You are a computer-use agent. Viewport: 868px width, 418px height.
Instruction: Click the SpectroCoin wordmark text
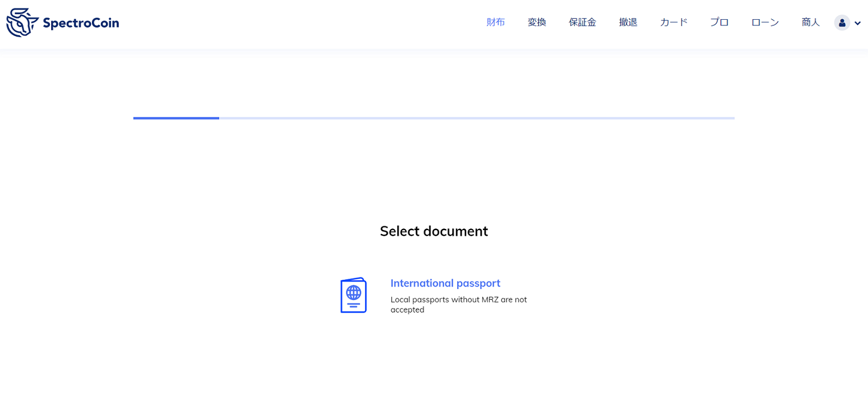[x=81, y=23]
